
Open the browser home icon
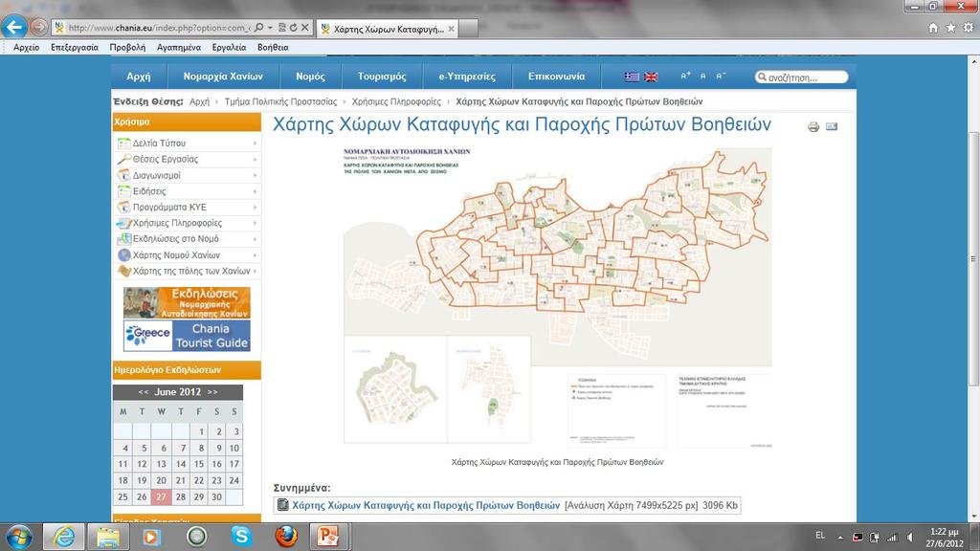933,28
